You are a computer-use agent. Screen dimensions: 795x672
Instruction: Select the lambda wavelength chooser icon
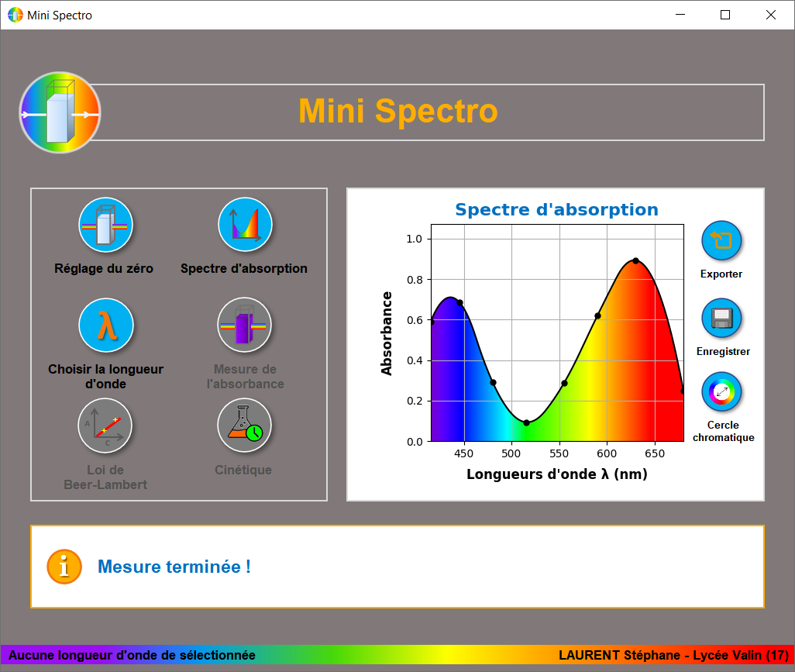(x=106, y=326)
